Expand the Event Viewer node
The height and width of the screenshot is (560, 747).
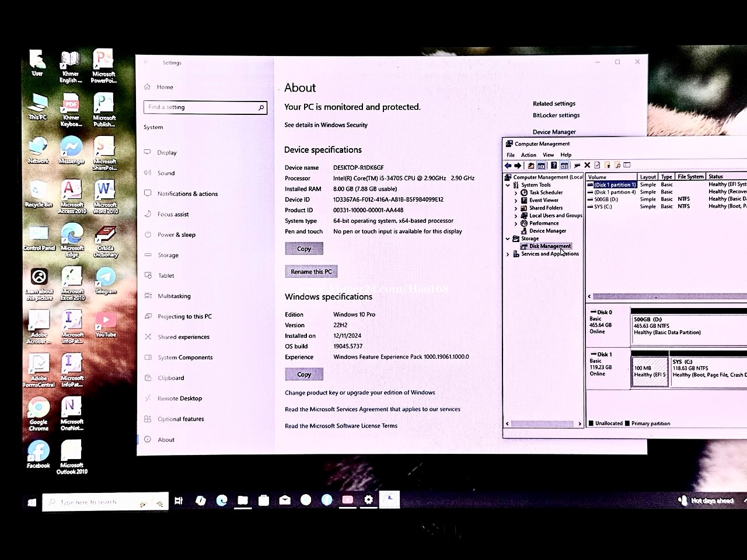(x=516, y=200)
